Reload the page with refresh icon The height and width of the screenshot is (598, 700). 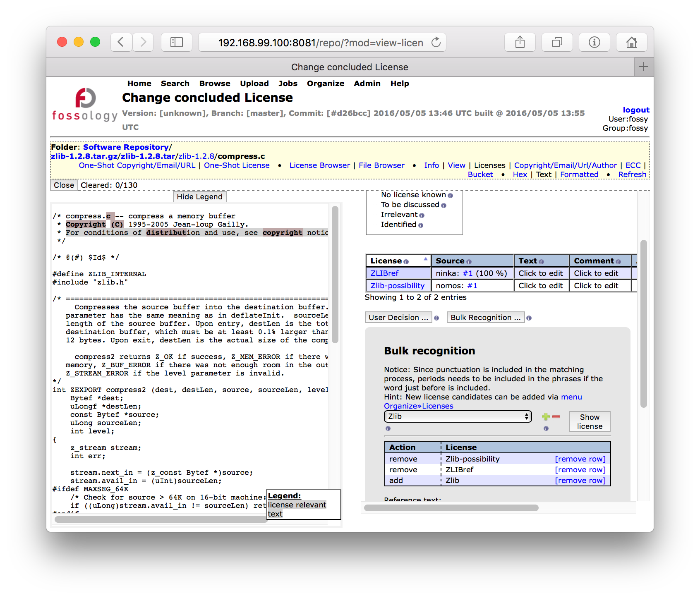click(x=436, y=42)
